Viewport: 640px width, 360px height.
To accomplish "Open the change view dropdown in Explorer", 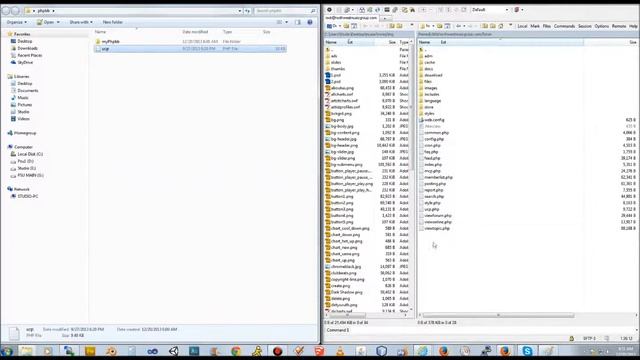I will (287, 22).
